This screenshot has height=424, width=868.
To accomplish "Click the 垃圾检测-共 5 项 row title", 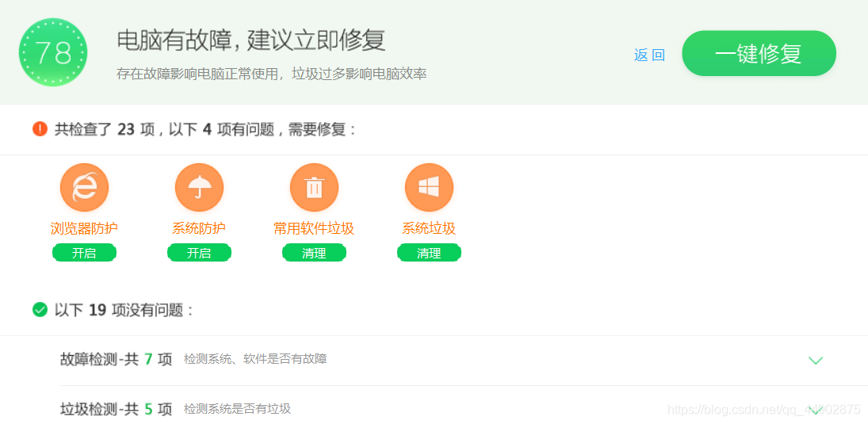I will coord(117,409).
